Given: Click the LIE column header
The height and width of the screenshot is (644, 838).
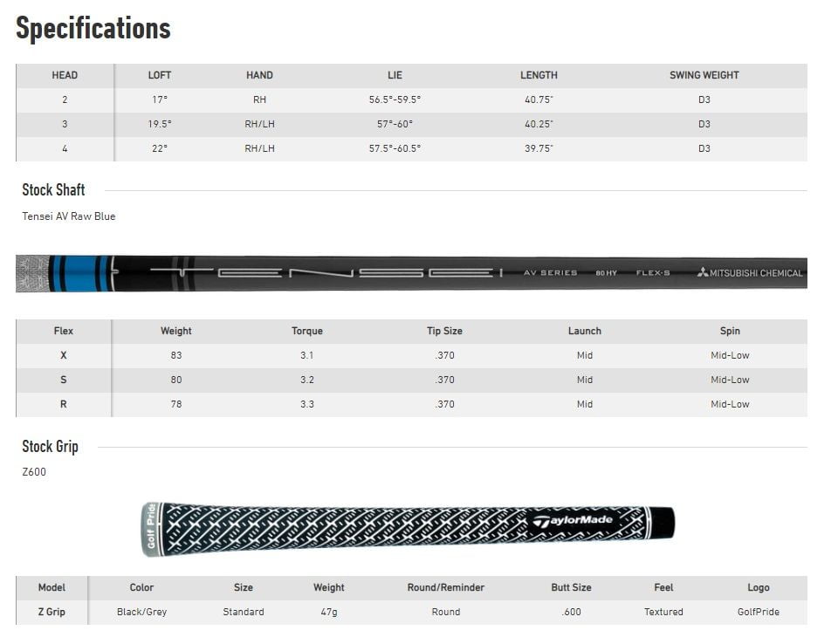Looking at the screenshot, I should tap(395, 75).
